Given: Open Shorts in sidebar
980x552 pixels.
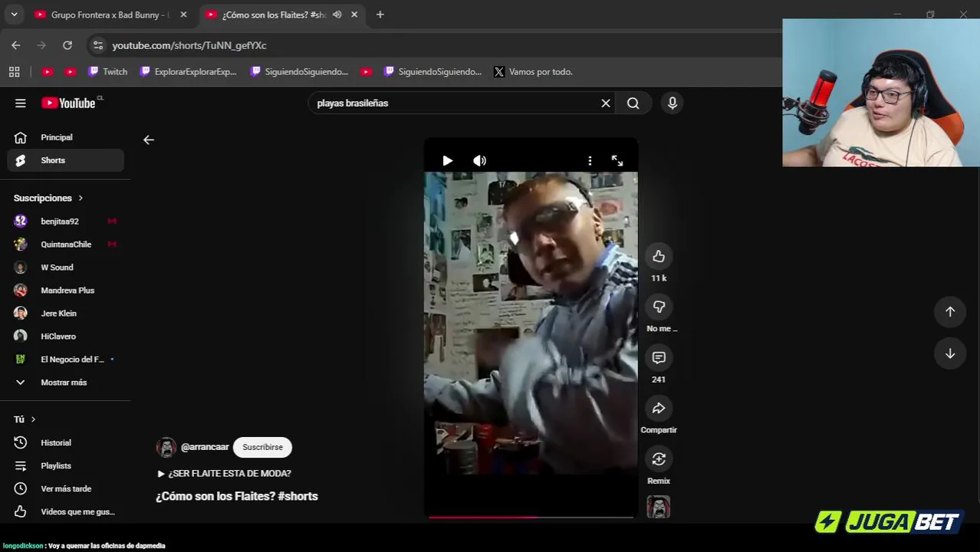Looking at the screenshot, I should pyautogui.click(x=66, y=160).
